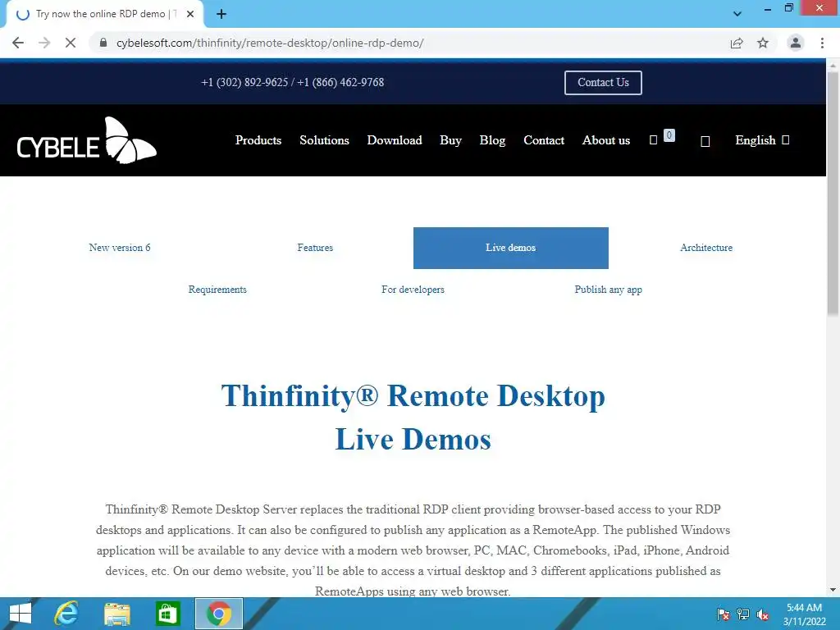The width and height of the screenshot is (840, 630).
Task: Open the taskbar clock showing 5:44 AM
Action: [804, 614]
